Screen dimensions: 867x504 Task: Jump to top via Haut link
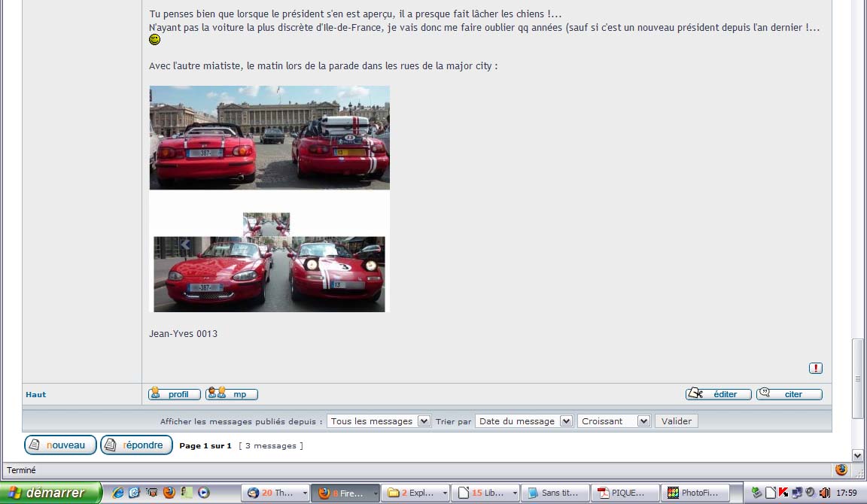point(36,395)
